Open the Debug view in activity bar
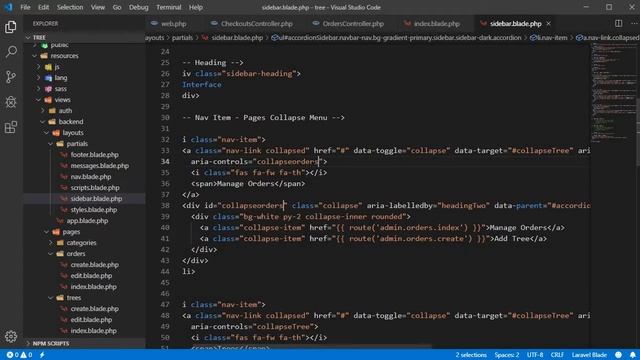This screenshot has height=360, width=640. [11, 102]
